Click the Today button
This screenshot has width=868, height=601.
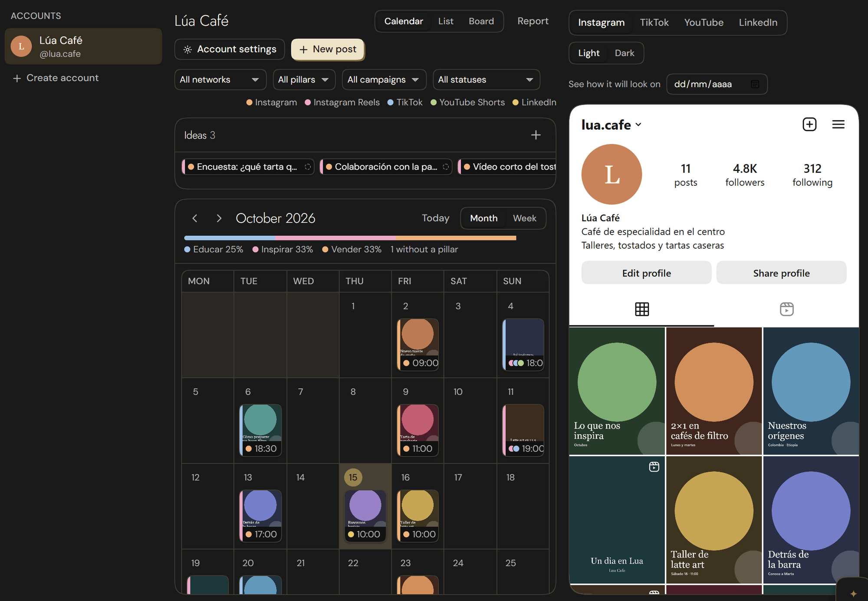click(x=435, y=218)
